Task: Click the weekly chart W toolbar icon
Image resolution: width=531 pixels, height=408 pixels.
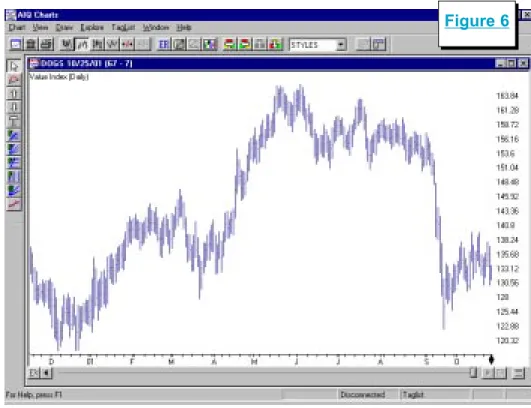Action: point(66,44)
